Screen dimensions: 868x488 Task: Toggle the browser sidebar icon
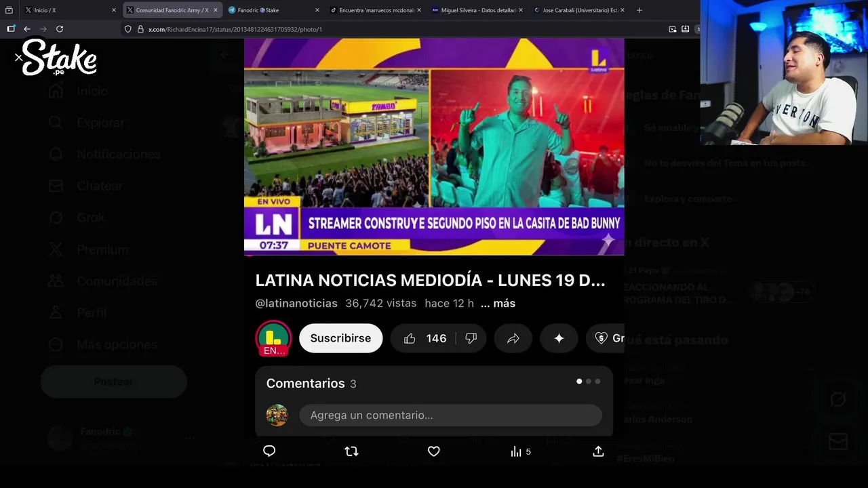click(11, 29)
